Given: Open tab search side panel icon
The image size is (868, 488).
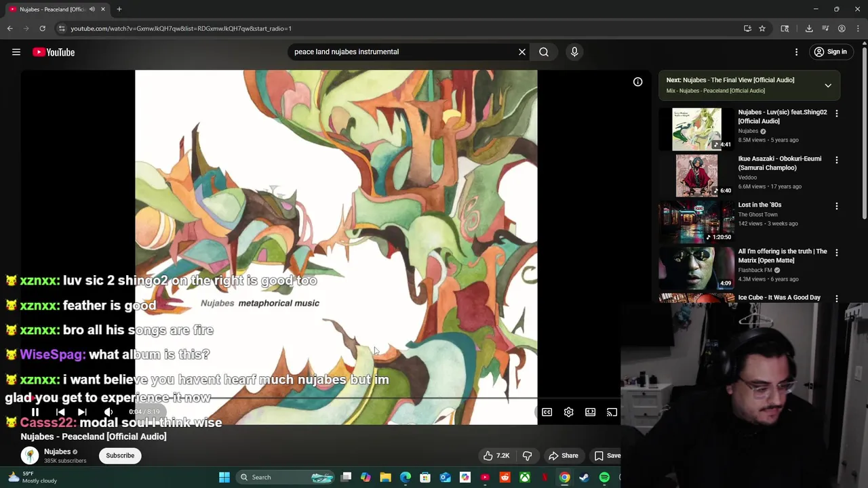Looking at the screenshot, I should [785, 28].
